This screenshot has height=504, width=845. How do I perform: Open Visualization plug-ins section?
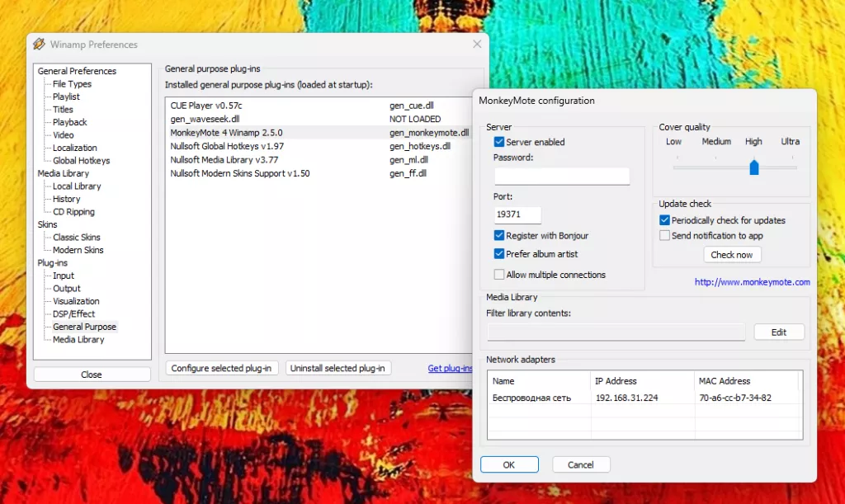(76, 301)
